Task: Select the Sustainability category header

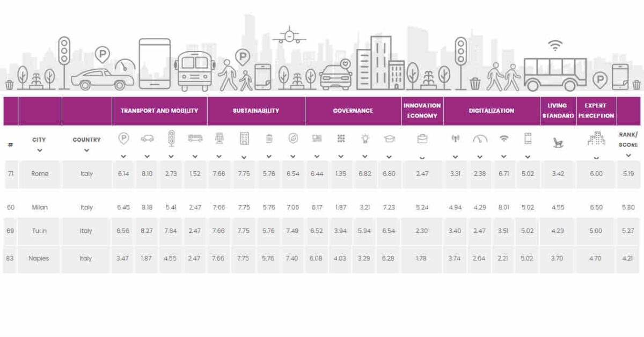Action: coord(256,111)
